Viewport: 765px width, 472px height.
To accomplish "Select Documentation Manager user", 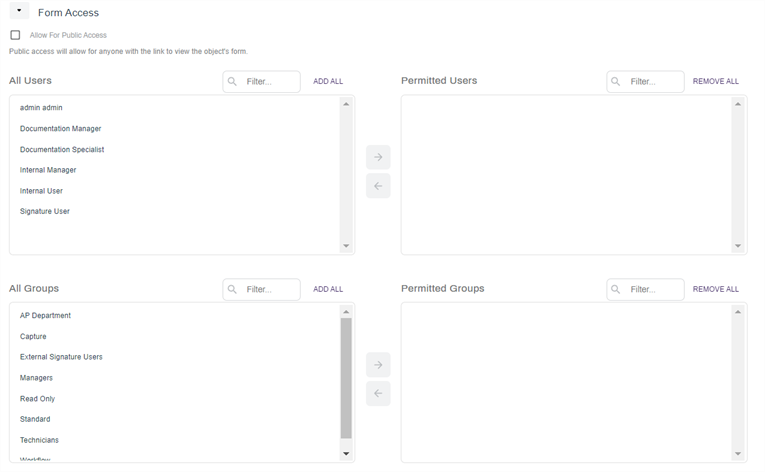I will [60, 129].
